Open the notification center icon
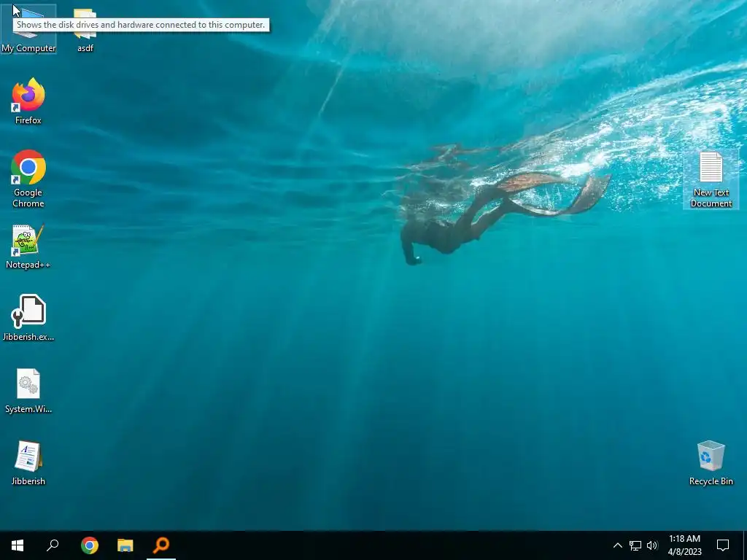The height and width of the screenshot is (560, 747). tap(723, 545)
